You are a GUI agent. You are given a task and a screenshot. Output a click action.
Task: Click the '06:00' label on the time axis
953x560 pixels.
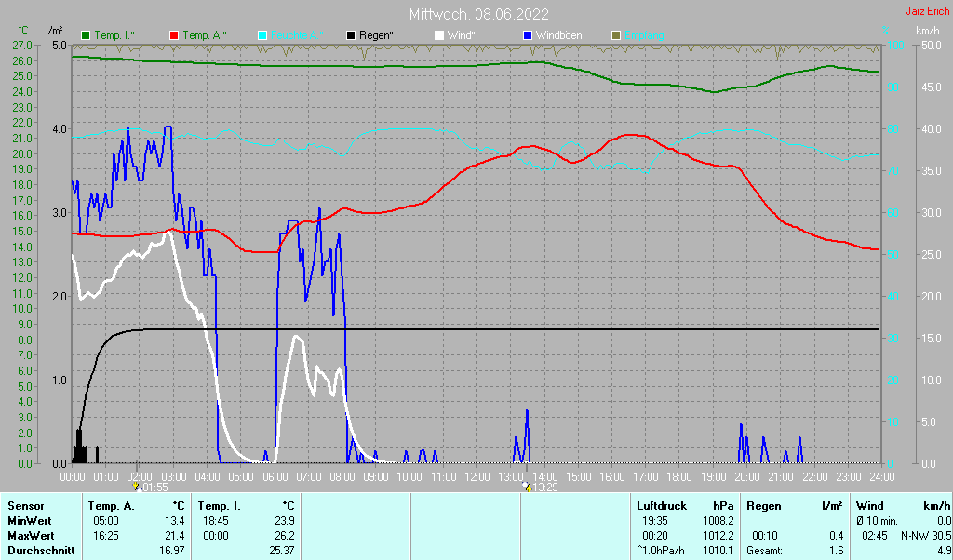(x=275, y=477)
